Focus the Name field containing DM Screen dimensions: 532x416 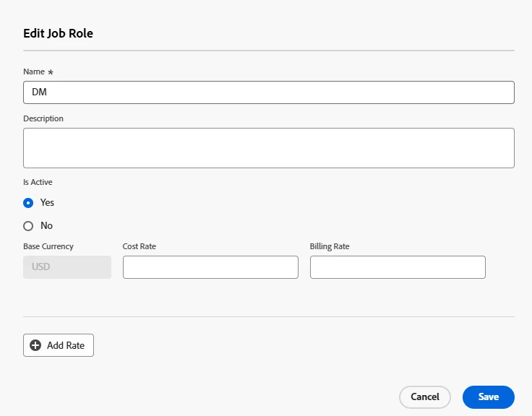tap(268, 92)
